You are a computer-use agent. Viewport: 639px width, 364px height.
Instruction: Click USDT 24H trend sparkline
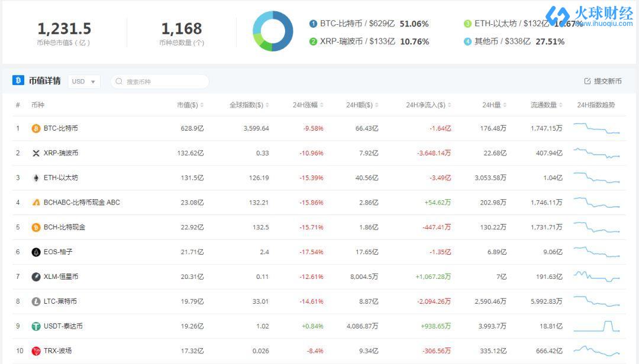[x=596, y=326]
